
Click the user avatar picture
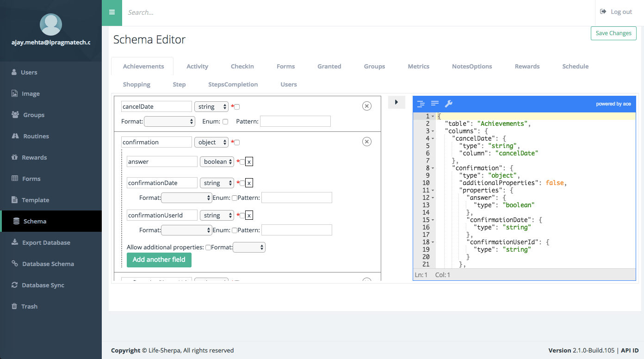(x=51, y=25)
